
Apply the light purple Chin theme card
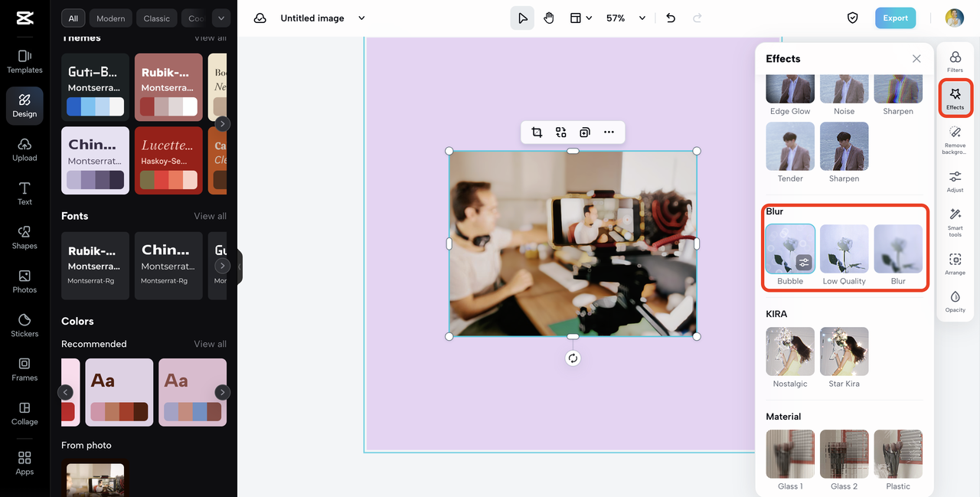[x=95, y=160]
